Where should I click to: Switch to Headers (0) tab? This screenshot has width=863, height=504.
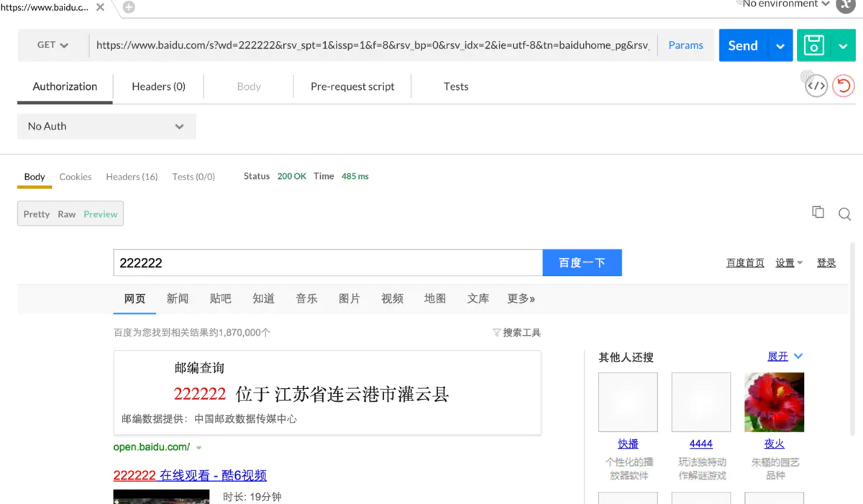[x=158, y=86]
